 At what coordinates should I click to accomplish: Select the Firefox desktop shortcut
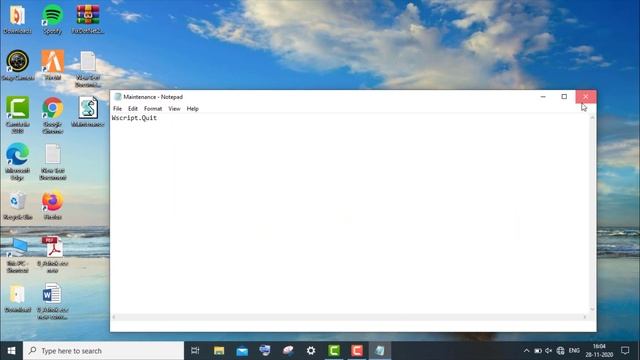coord(53,206)
